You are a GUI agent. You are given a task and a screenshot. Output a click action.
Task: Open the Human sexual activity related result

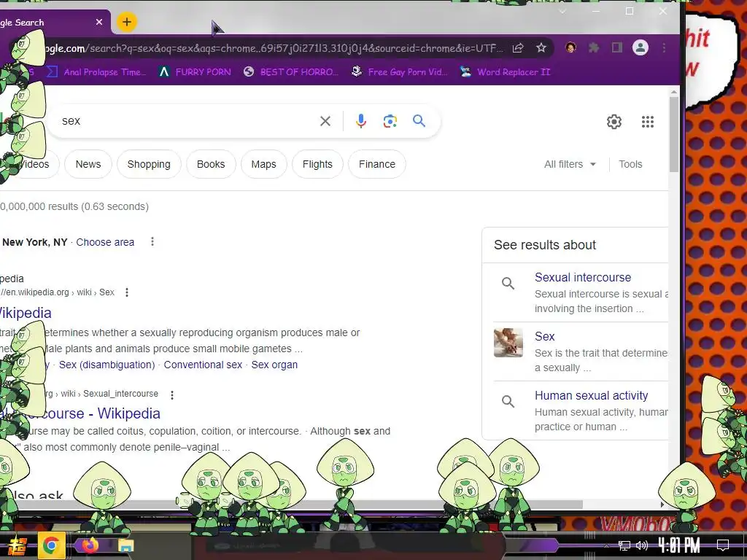(591, 395)
